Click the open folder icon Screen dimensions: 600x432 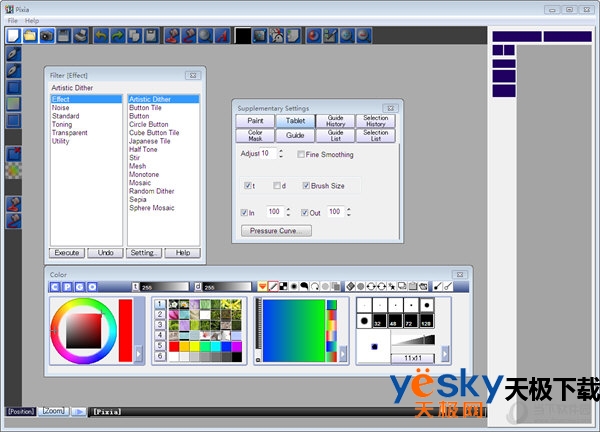[30, 35]
